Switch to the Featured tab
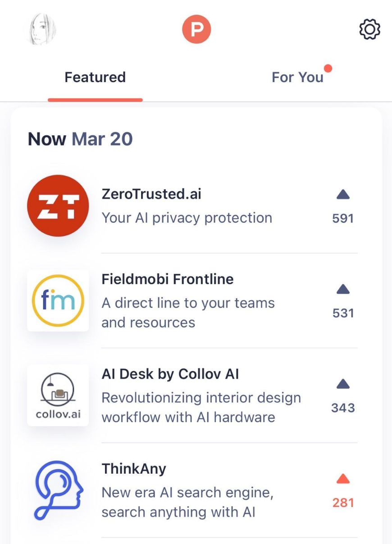 tap(95, 78)
